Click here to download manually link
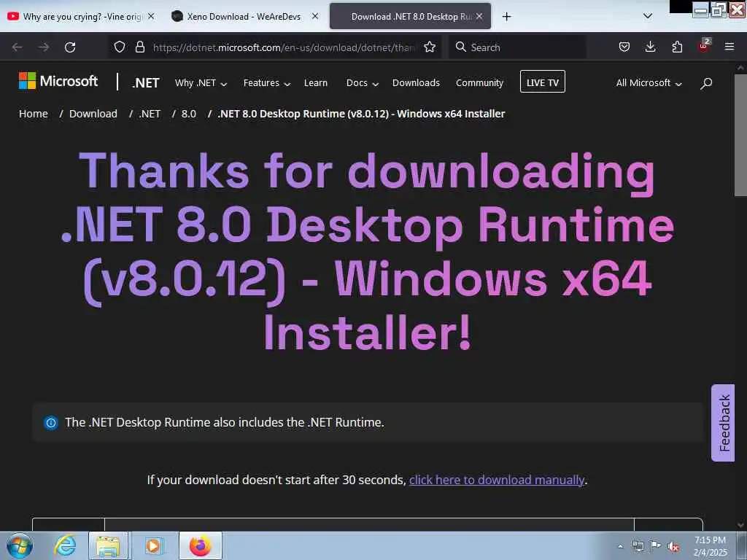The height and width of the screenshot is (560, 747). click(x=496, y=480)
